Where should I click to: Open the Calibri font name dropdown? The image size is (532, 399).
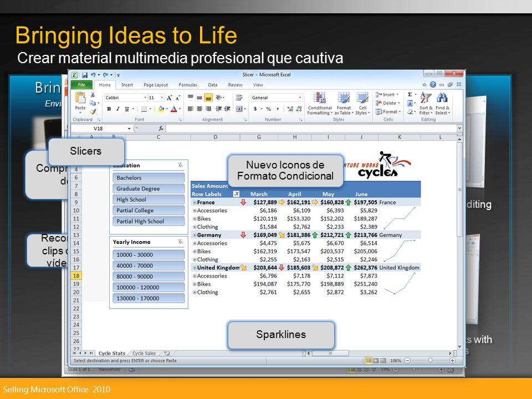(145, 98)
